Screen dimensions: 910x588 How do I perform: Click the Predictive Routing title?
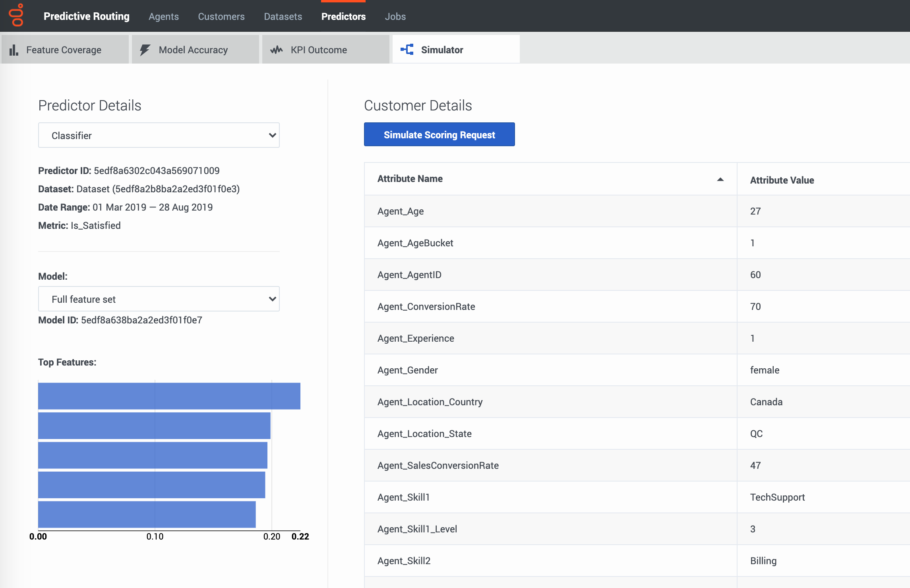(x=87, y=16)
